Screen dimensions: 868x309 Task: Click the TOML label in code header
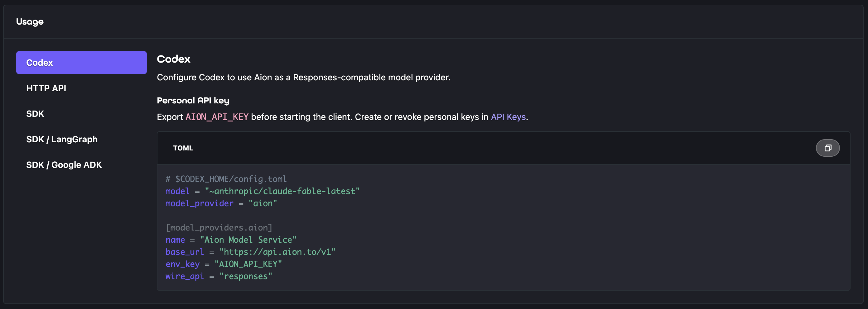[x=183, y=148]
